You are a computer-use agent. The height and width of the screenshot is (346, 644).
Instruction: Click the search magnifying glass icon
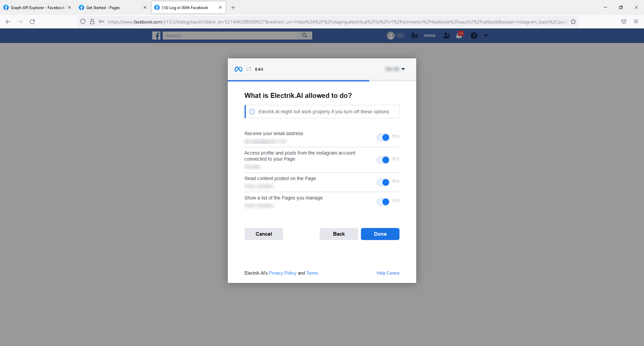coord(305,35)
